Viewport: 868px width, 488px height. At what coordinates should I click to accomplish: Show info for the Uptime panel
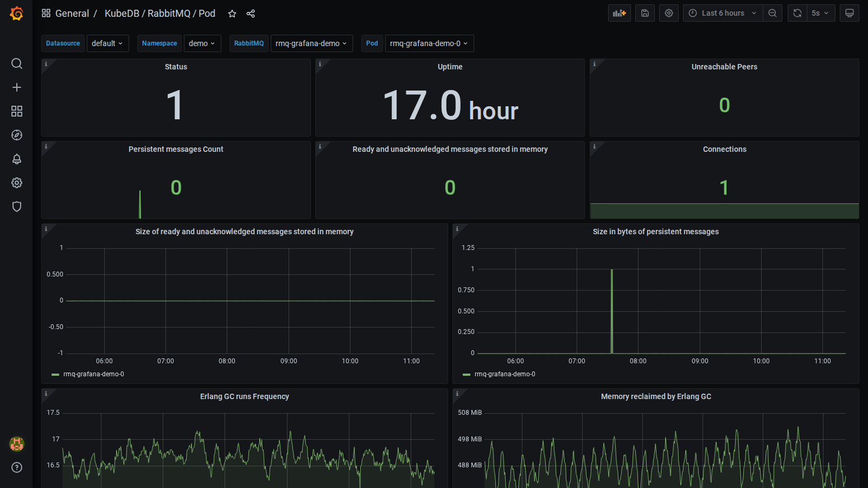[320, 64]
